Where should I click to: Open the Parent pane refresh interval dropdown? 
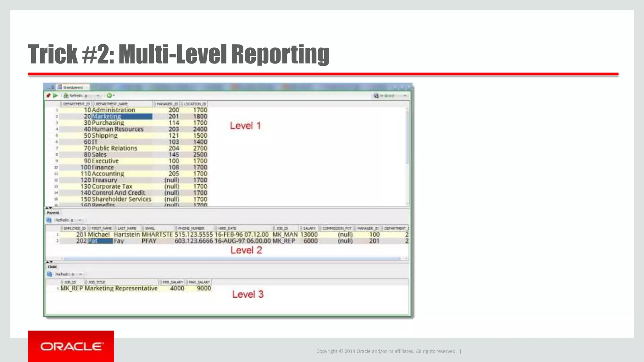point(80,220)
